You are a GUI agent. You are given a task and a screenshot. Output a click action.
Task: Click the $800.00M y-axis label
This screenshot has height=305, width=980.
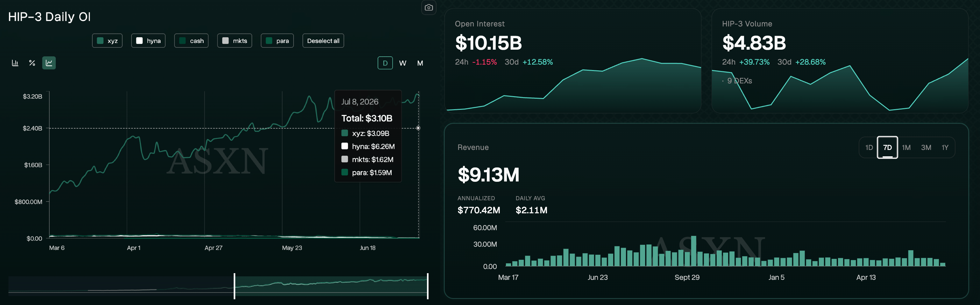tap(29, 202)
